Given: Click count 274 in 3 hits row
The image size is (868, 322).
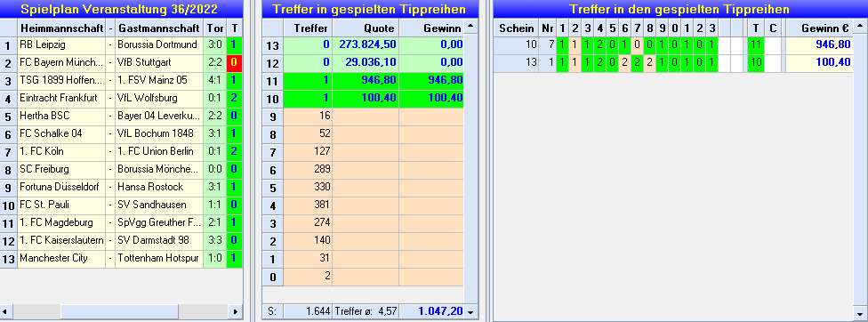Looking at the screenshot, I should (x=308, y=223).
